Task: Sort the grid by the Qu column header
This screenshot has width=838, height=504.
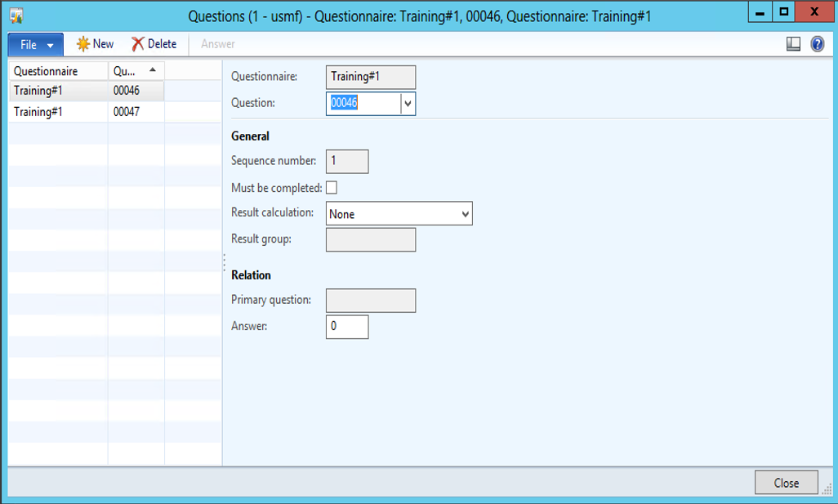Action: tap(131, 72)
